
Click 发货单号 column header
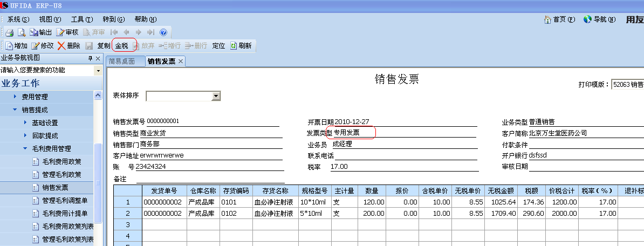(x=165, y=190)
